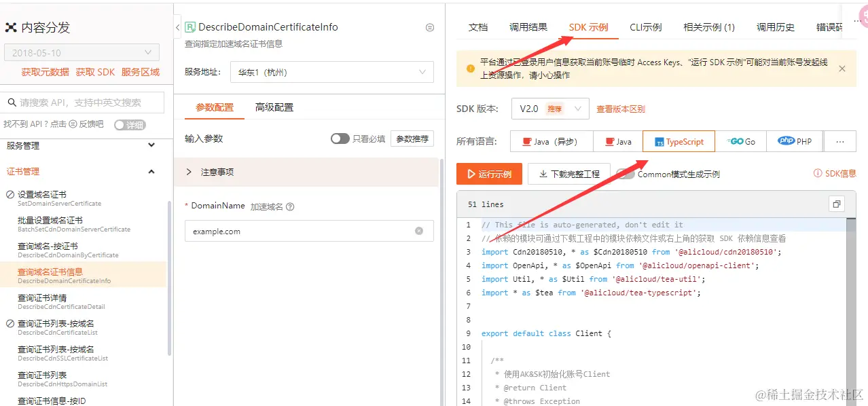This screenshot has width=868, height=406.
Task: Open the 查看版本区别 link
Action: pos(621,109)
